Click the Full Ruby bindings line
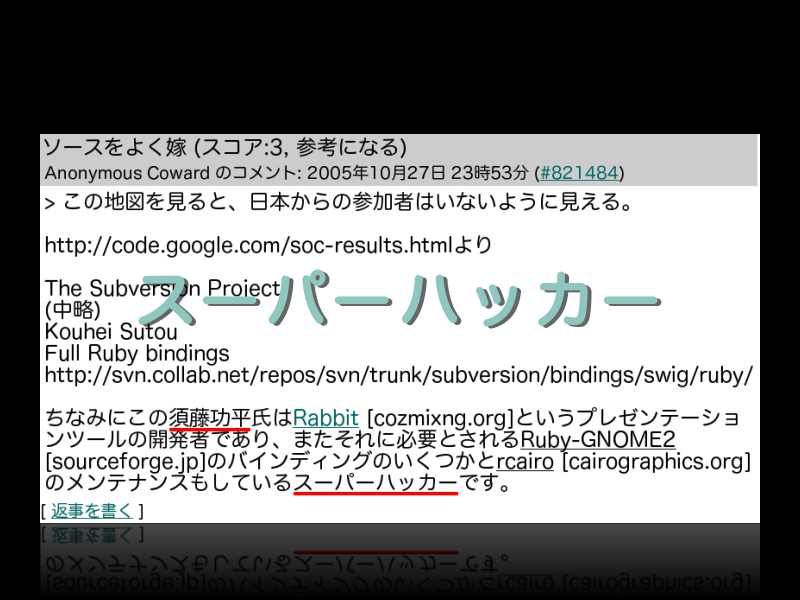Screen dimensions: 800x600 point(137,353)
